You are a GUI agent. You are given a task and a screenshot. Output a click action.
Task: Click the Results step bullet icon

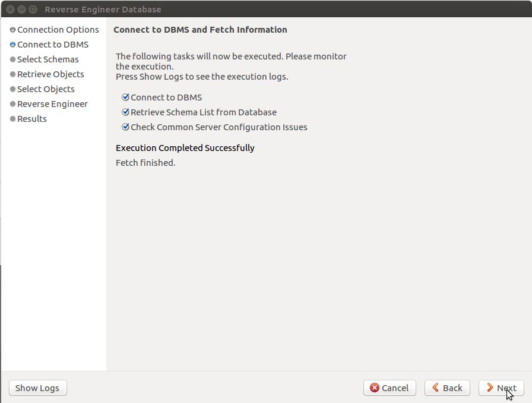pyautogui.click(x=12, y=119)
